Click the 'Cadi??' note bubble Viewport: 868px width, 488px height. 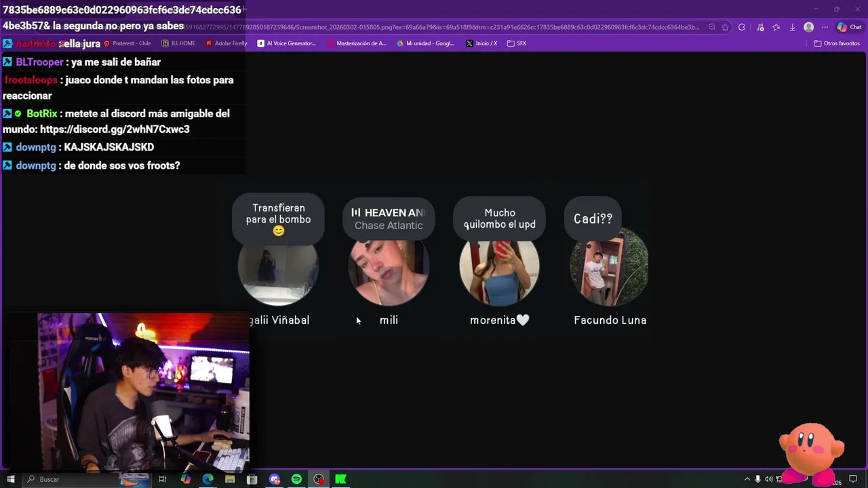click(593, 218)
